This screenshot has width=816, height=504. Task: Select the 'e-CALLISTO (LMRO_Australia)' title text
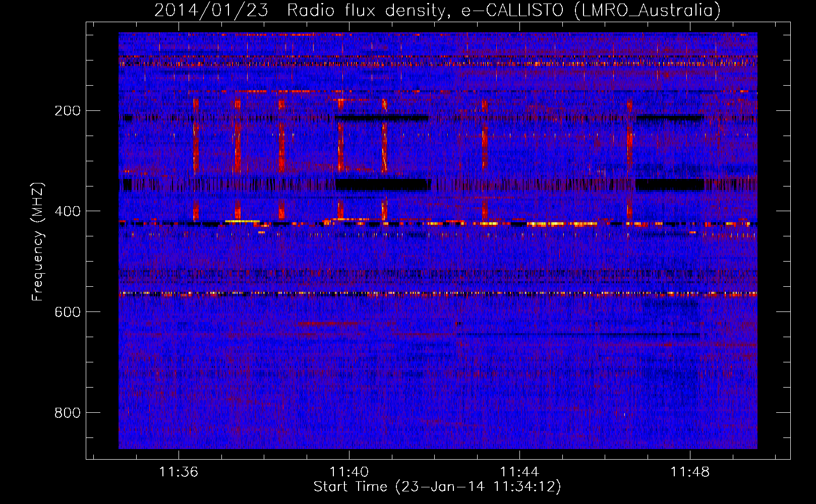[x=591, y=10]
